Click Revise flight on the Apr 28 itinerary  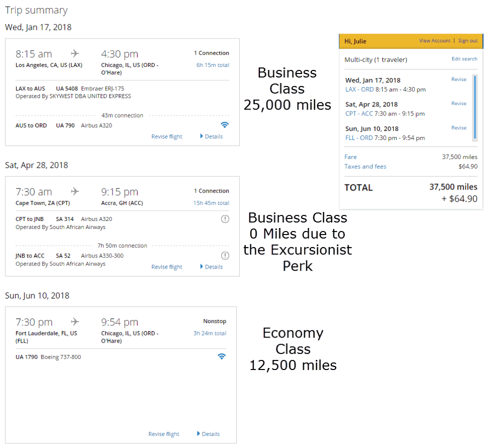tap(167, 266)
